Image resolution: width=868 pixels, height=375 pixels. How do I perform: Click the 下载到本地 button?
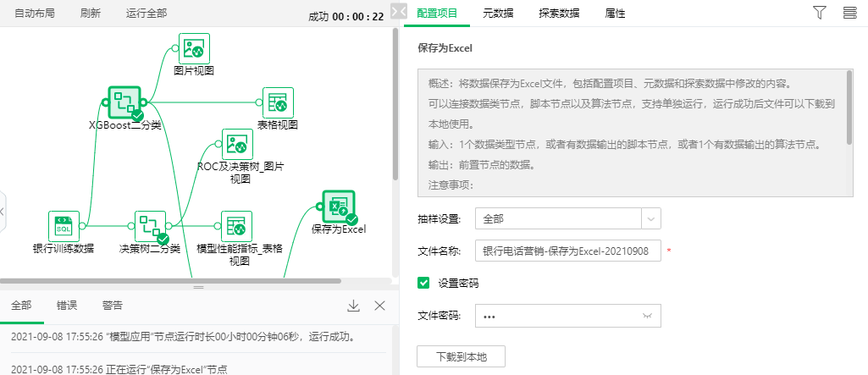click(462, 356)
